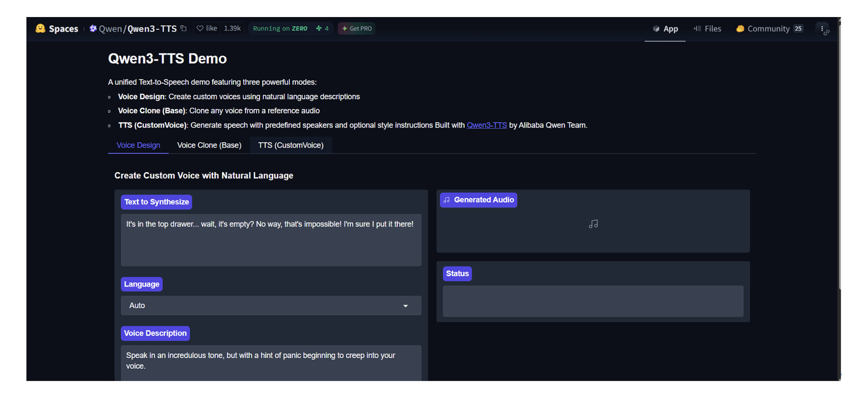Image resolution: width=868 pixels, height=400 pixels.
Task: Click the small music icon beside Generated Audio label
Action: click(447, 200)
